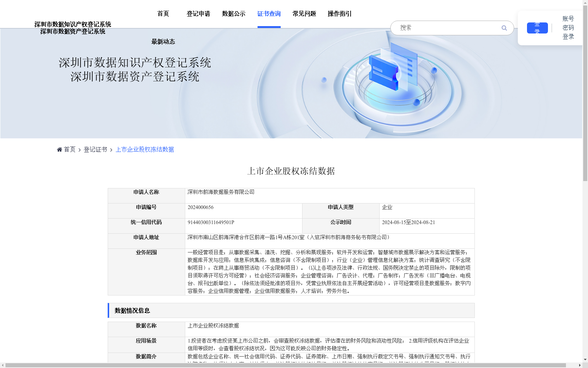Select applicant name 深圳市前海数据服务有限公司
Viewport: 588px width, 368px height.
point(221,192)
